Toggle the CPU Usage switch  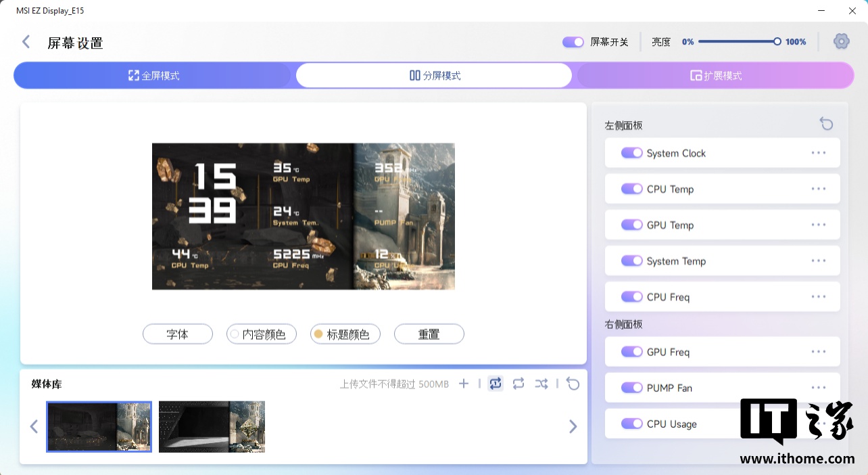click(x=632, y=424)
